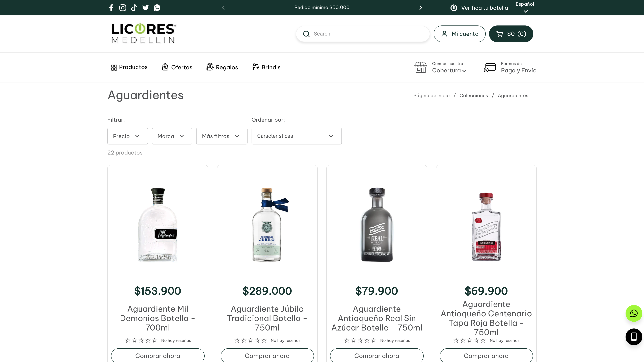Expand the Precio filter

point(127,136)
